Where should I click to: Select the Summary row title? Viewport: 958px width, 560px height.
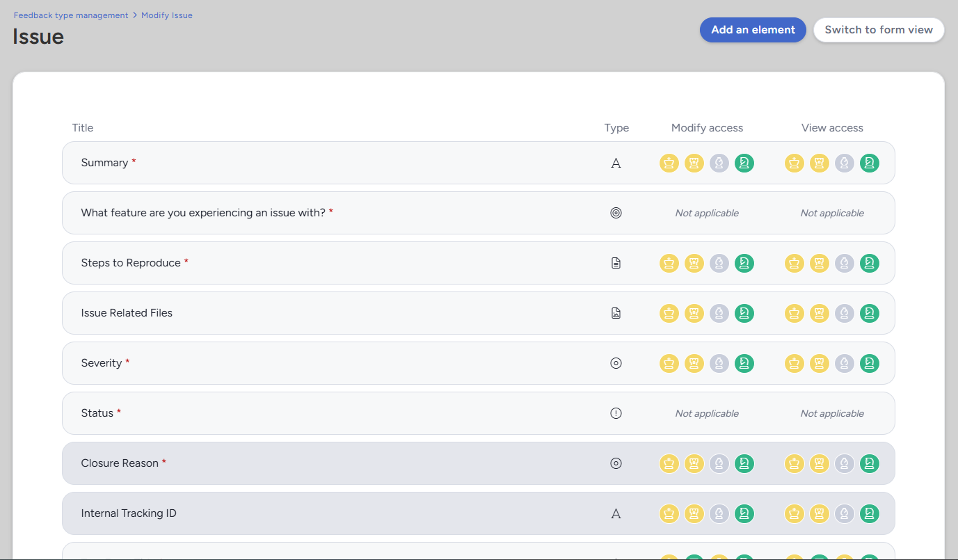pyautogui.click(x=104, y=163)
